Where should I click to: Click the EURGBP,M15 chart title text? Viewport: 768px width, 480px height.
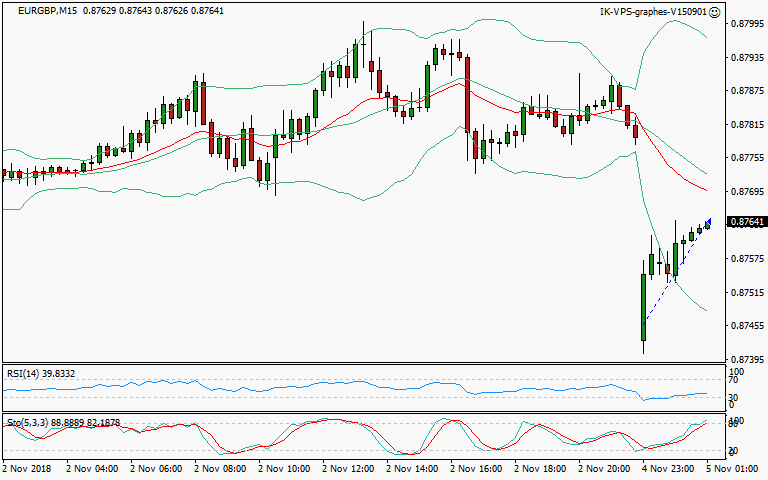[x=42, y=12]
